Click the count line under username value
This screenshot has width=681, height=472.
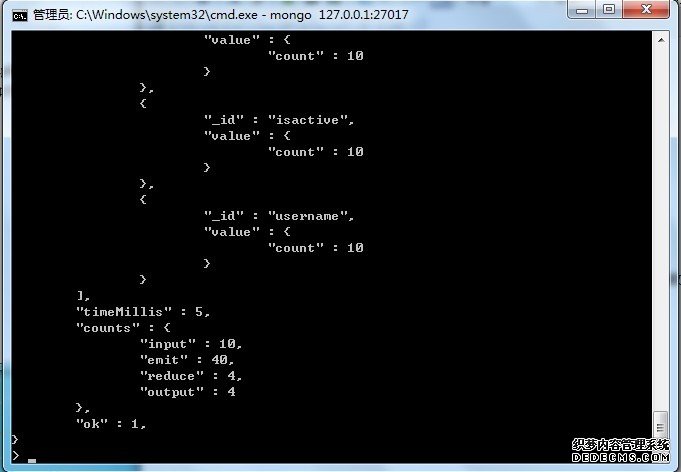click(x=316, y=248)
